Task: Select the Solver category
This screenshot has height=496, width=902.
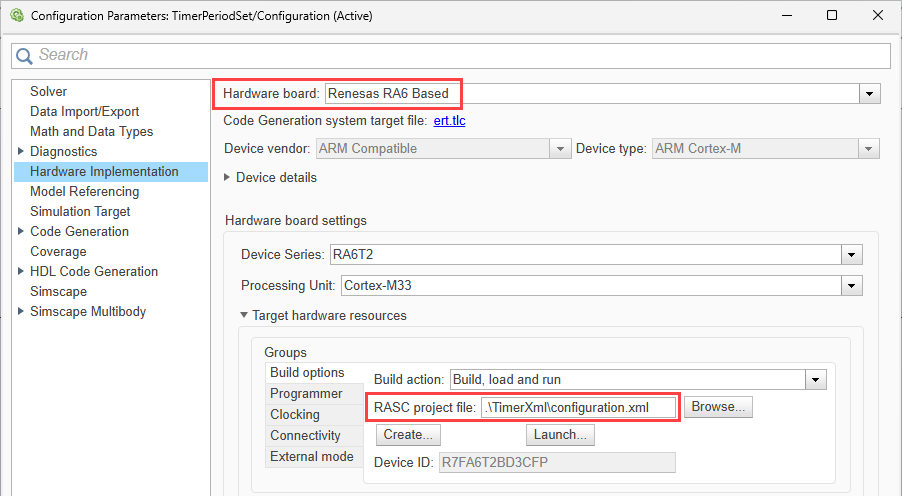Action: click(x=48, y=91)
